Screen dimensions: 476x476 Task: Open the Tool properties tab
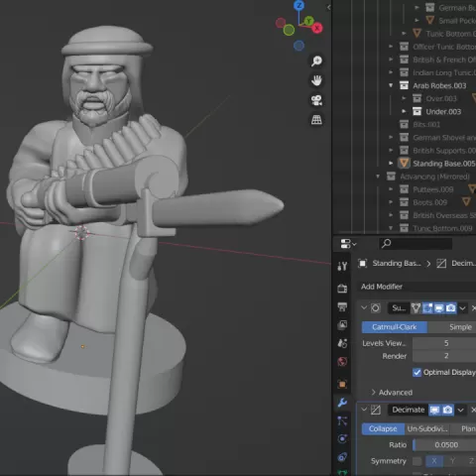click(342, 266)
